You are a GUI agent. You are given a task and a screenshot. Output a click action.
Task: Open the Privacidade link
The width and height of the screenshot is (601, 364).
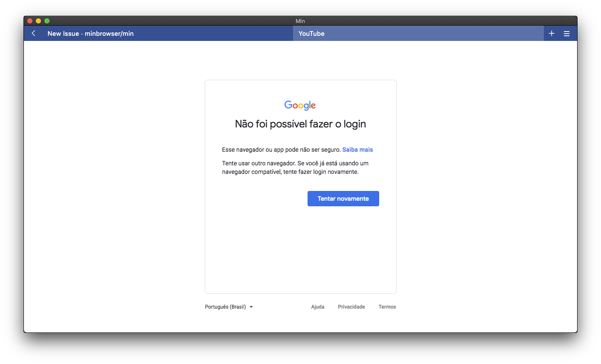(351, 306)
